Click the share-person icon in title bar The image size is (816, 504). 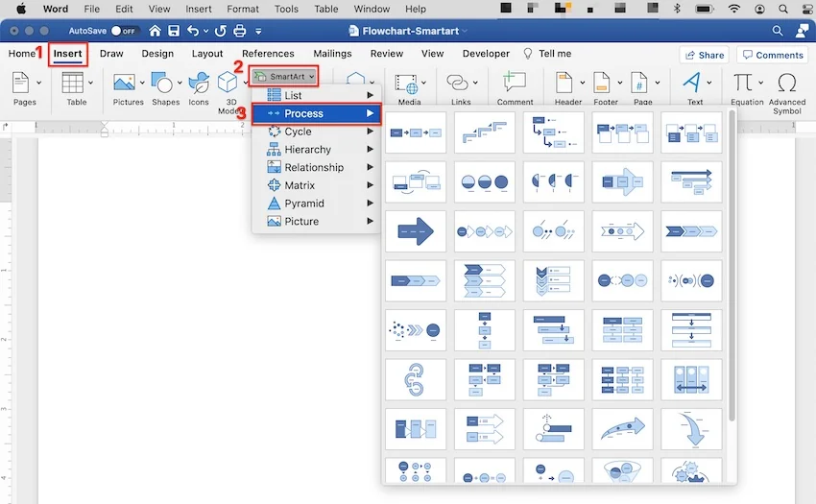(x=802, y=31)
